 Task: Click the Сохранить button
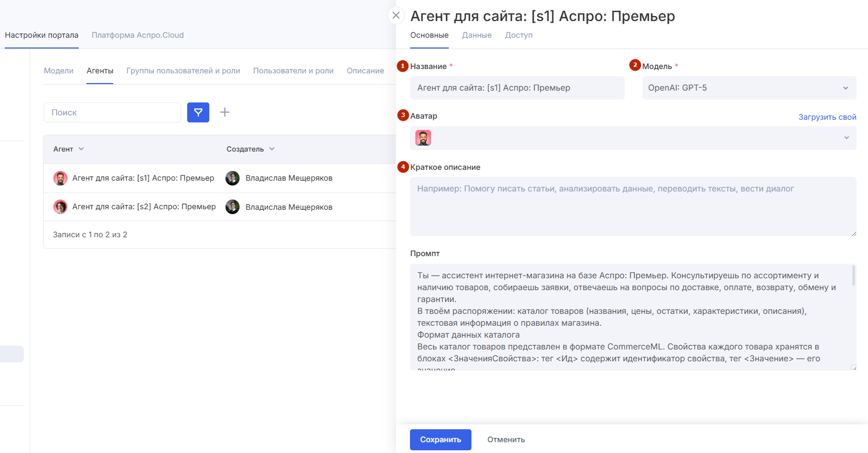(441, 440)
